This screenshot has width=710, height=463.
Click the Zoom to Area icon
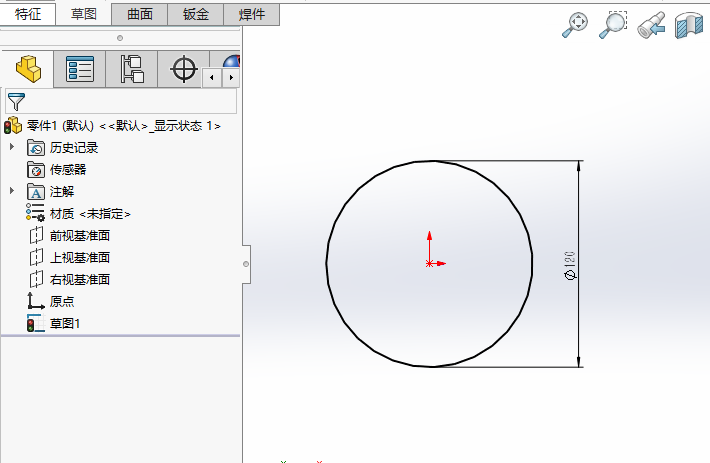[x=613, y=25]
